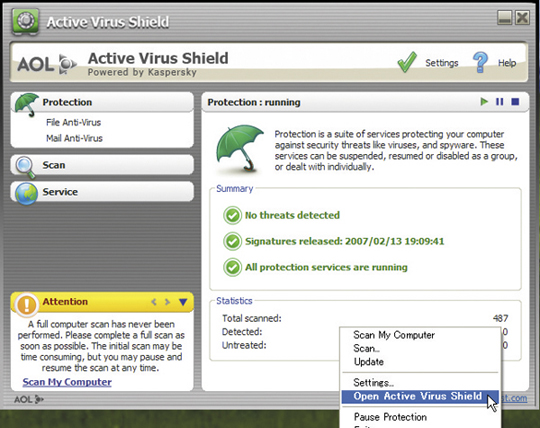Click the globe Service icon
This screenshot has width=540, height=428.
27,194
